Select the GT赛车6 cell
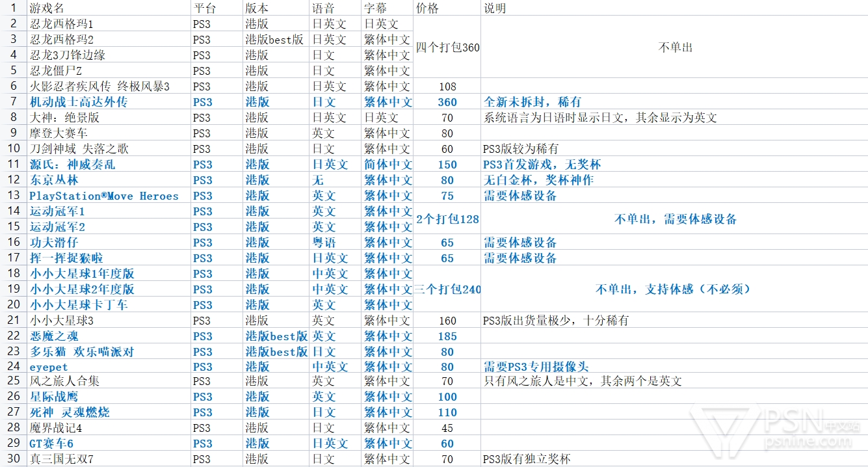 [109, 443]
